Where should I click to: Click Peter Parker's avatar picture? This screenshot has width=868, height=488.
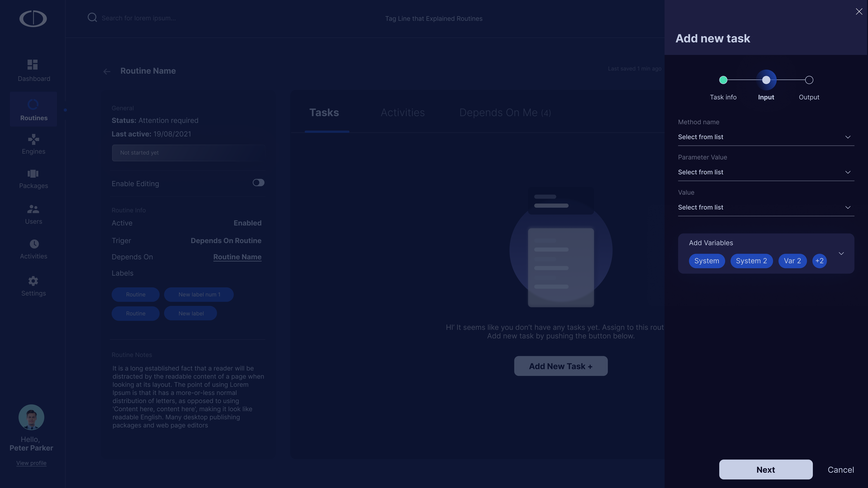(31, 417)
